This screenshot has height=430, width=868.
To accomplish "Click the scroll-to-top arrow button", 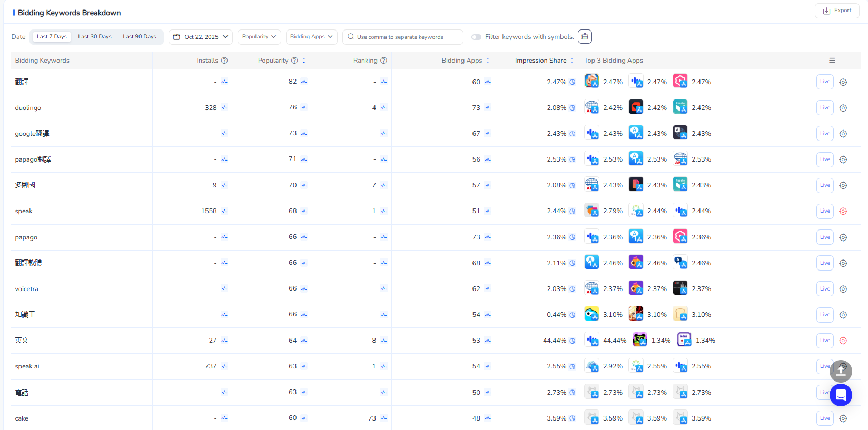I will [x=841, y=371].
